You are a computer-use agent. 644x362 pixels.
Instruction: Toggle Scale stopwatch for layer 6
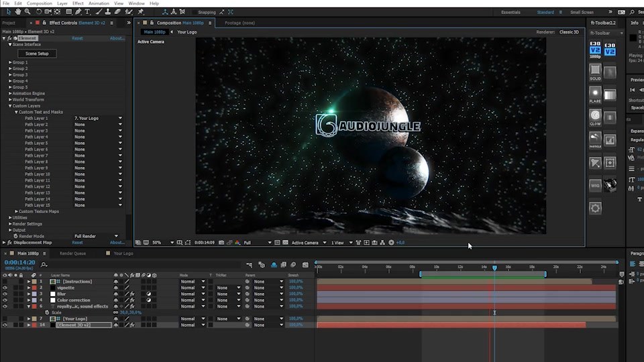(x=47, y=312)
